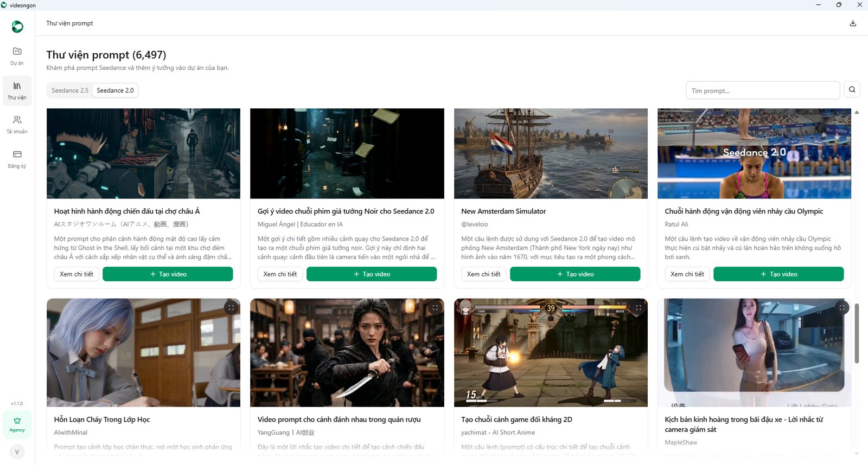
Task: View details of Olympic diving prompt
Action: coord(687,274)
